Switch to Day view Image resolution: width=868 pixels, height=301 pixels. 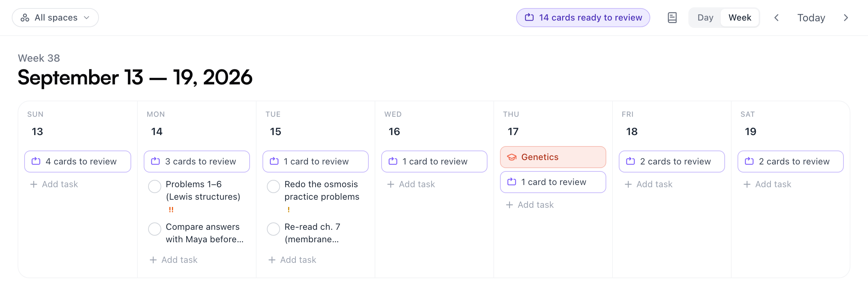705,18
